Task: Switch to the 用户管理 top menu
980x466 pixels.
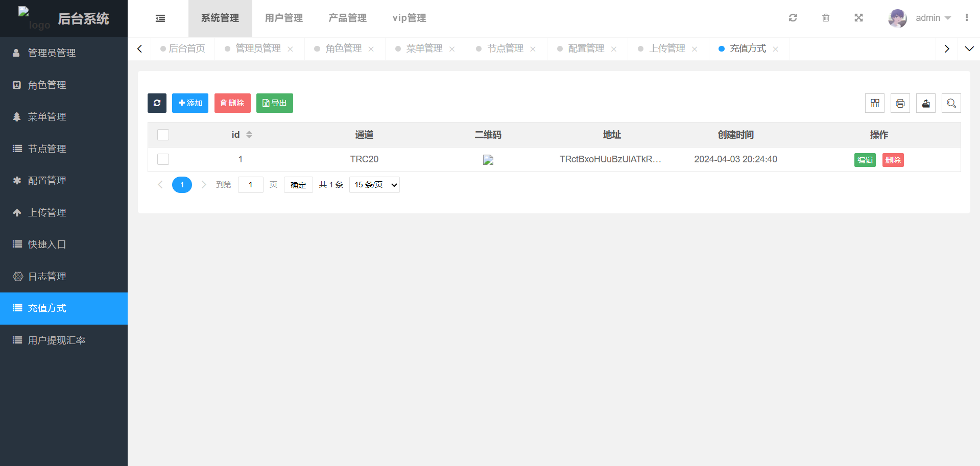Action: 283,18
